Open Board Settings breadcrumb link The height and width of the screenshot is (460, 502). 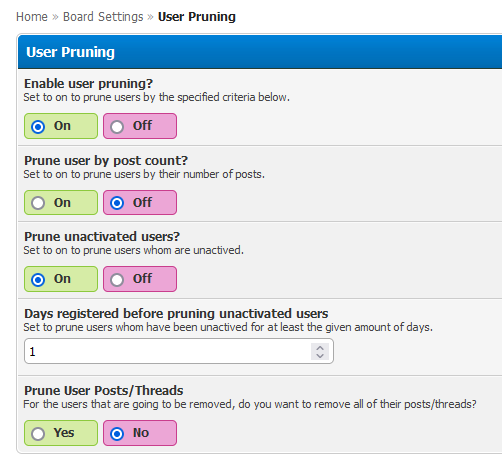pyautogui.click(x=103, y=17)
